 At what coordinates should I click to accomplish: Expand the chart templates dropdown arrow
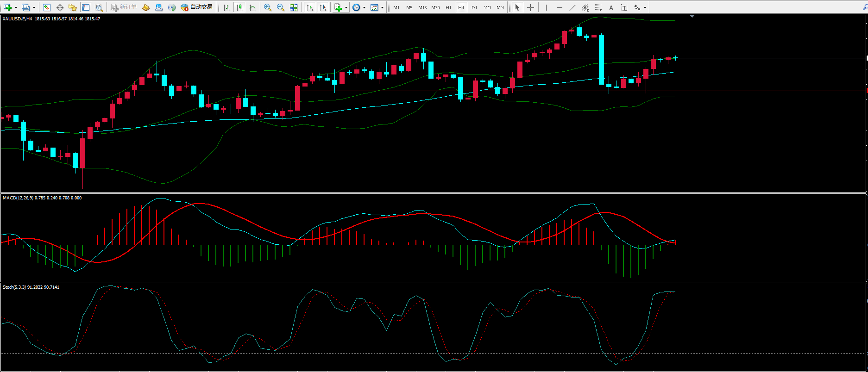[x=382, y=8]
